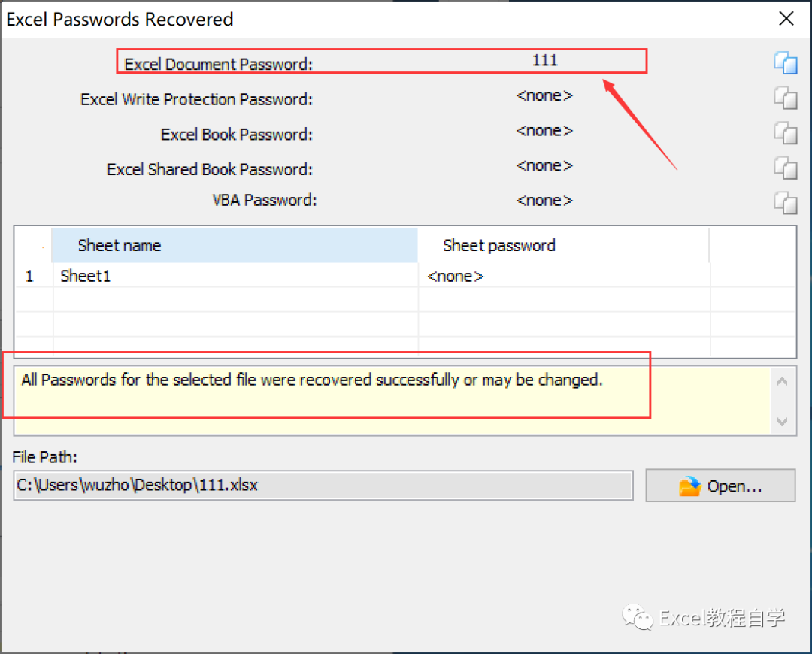This screenshot has width=812, height=654.
Task: Select the Sheet1 row
Action: [405, 275]
